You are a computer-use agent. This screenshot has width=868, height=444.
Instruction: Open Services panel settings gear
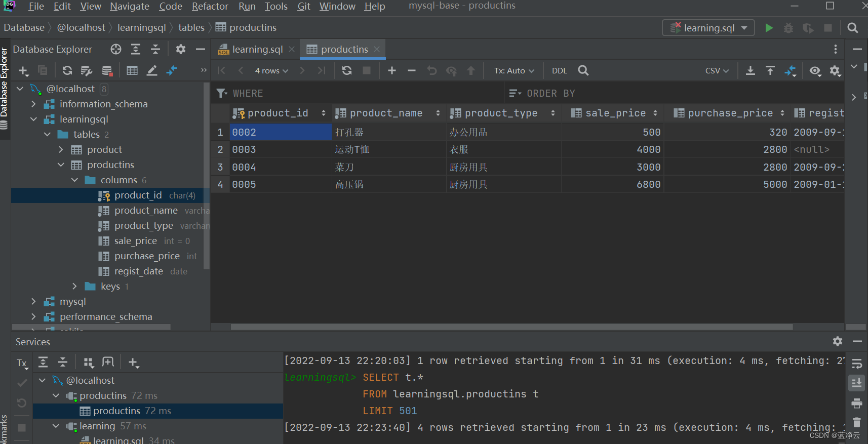[838, 341]
